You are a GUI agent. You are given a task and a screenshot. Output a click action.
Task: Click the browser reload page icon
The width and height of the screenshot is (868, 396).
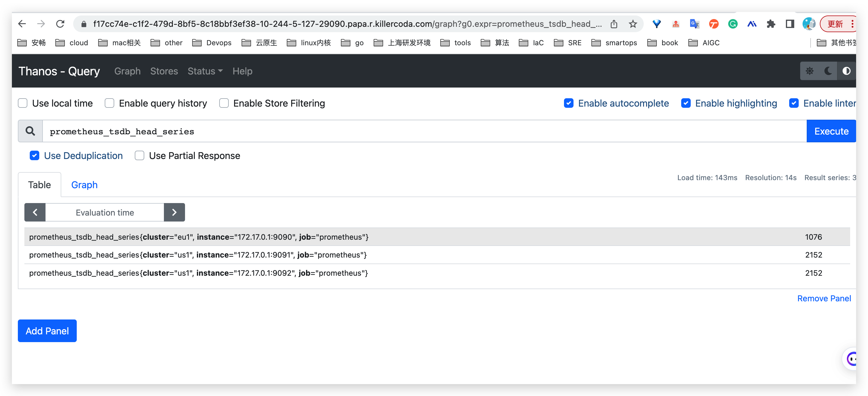60,24
